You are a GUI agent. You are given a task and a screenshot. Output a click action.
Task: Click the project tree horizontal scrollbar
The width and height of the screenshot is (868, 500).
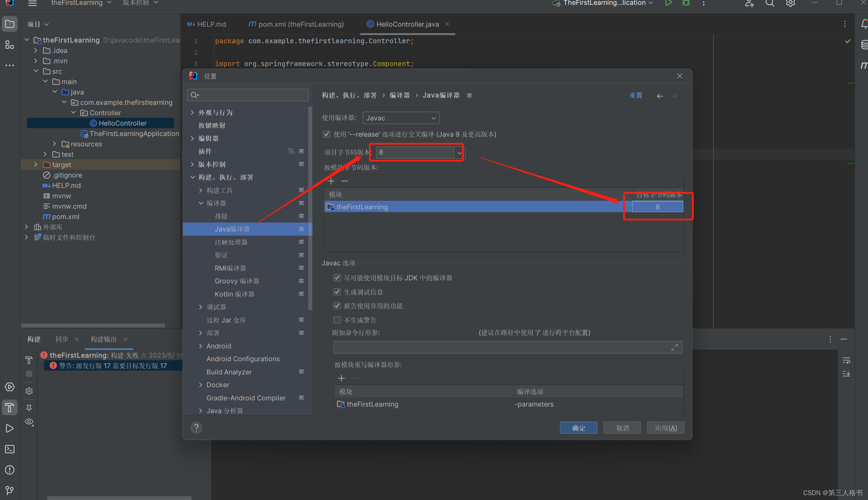pyautogui.click(x=93, y=326)
